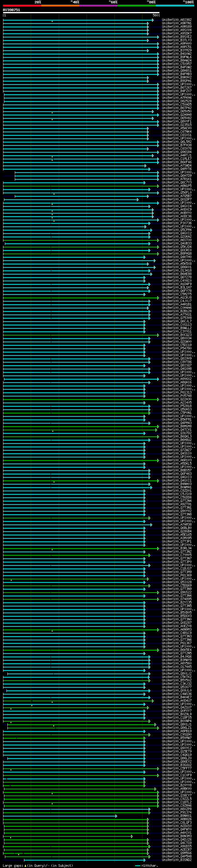Select the UniRef100_Q8VYF1 label

(x=177, y=121)
